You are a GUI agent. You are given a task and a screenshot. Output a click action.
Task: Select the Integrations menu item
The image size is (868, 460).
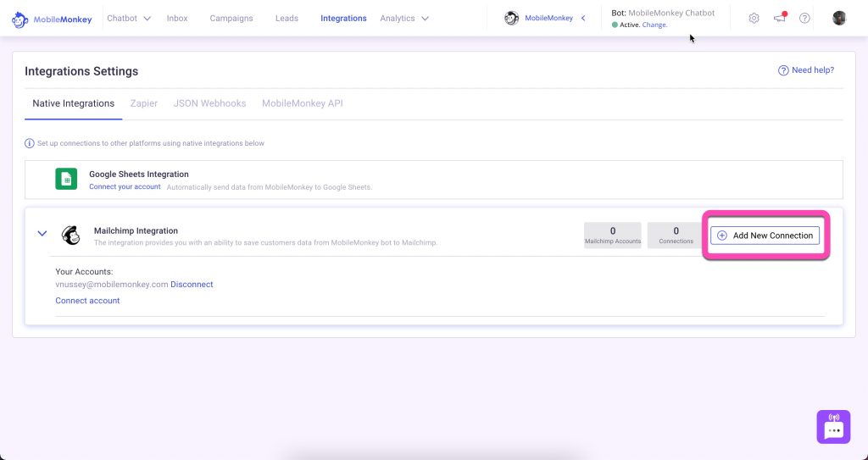pos(343,19)
